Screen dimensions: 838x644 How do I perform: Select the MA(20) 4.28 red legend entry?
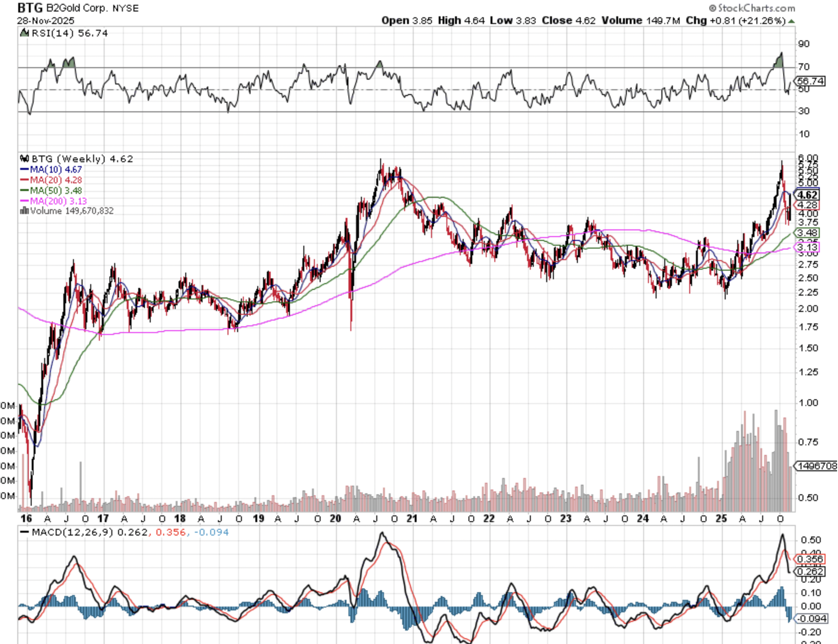pos(51,180)
